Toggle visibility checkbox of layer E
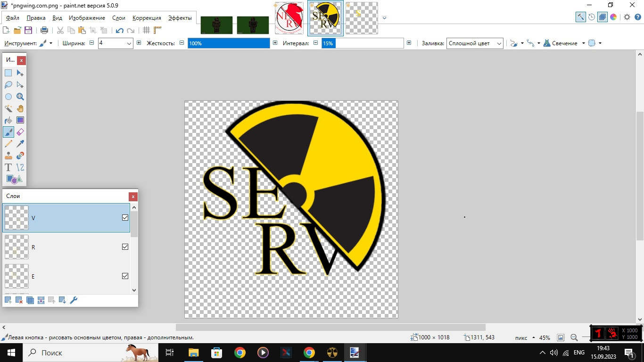 (x=125, y=276)
